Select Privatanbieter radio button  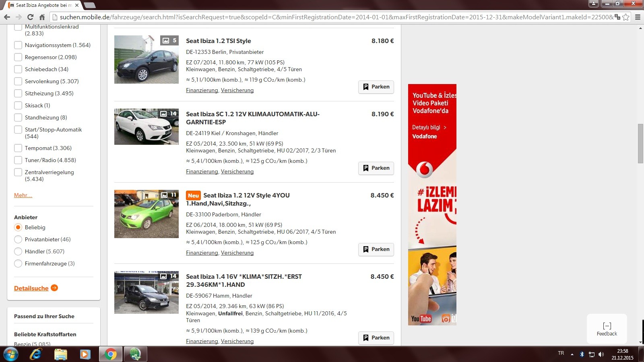point(18,239)
